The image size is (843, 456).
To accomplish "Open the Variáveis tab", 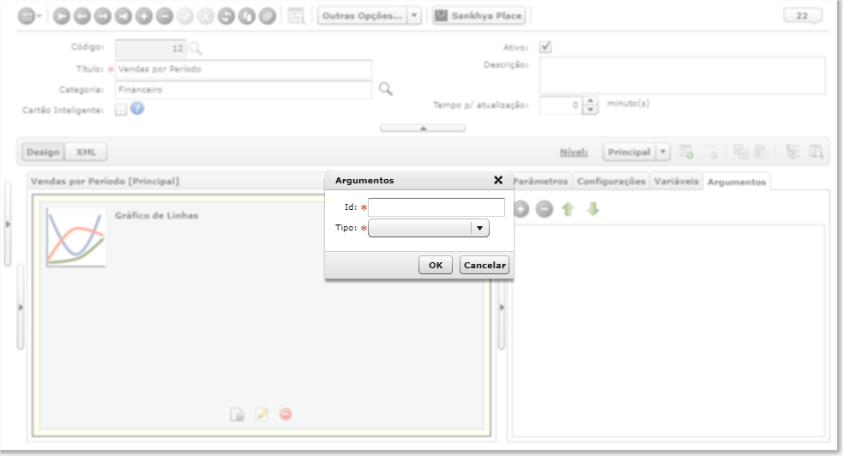I will tap(676, 181).
